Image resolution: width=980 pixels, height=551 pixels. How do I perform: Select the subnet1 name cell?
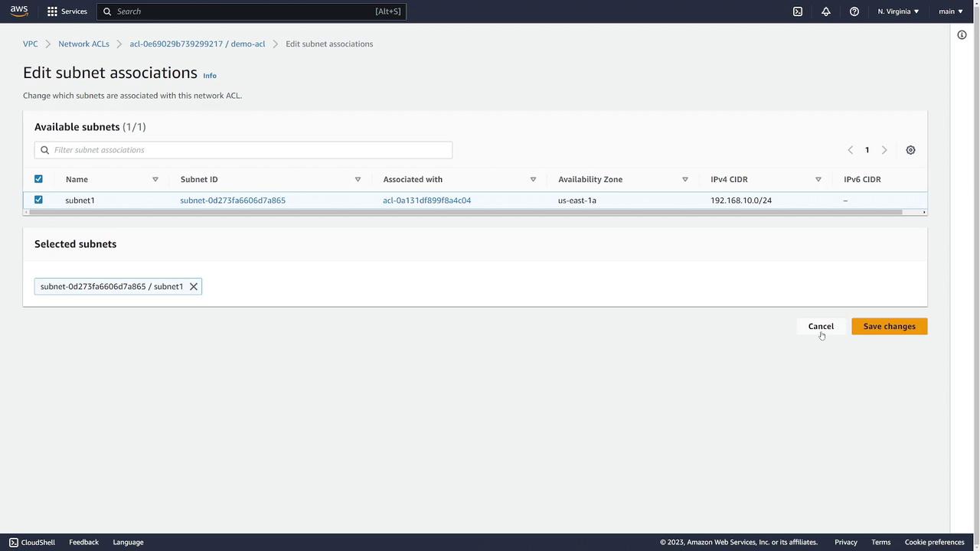80,201
